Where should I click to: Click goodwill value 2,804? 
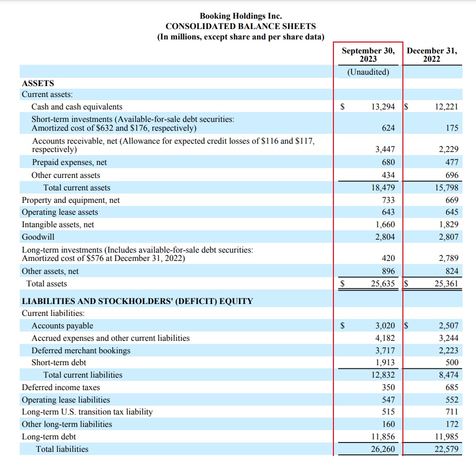pyautogui.click(x=385, y=237)
